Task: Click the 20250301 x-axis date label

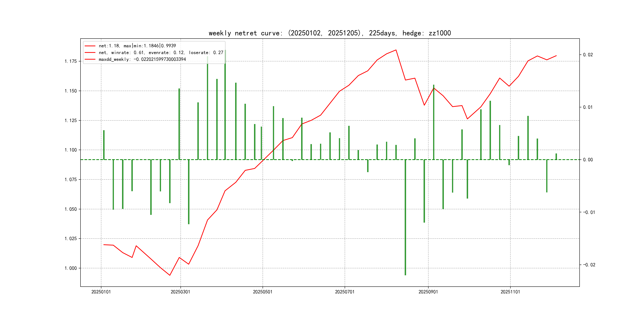Action: (x=180, y=292)
